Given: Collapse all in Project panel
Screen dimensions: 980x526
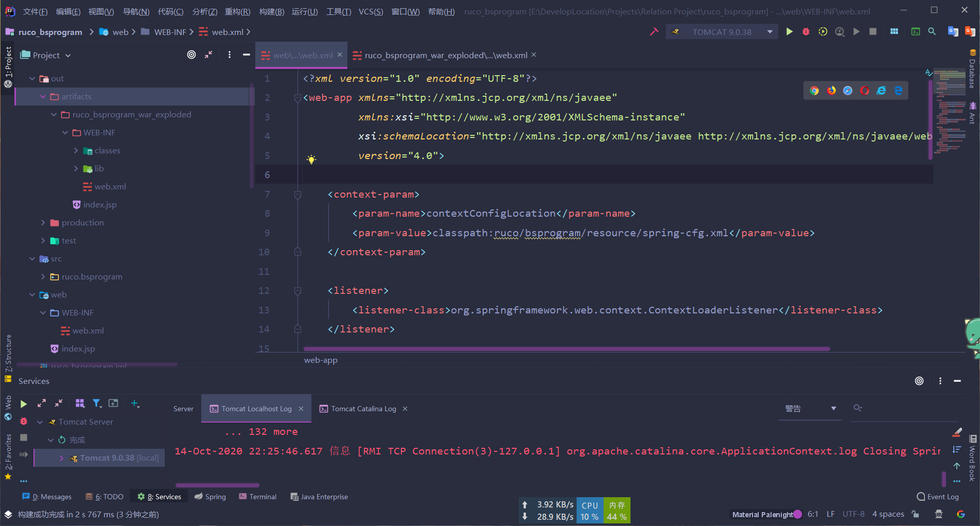Looking at the screenshot, I should (x=208, y=55).
